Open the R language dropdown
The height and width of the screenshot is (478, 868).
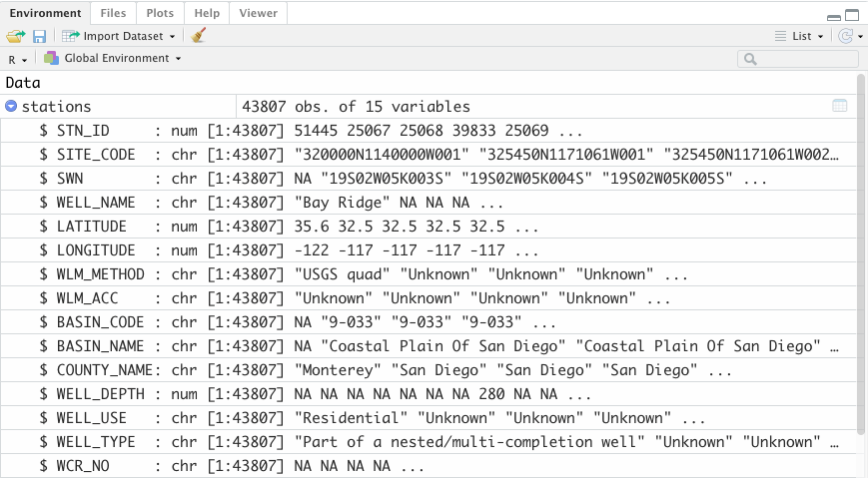click(x=17, y=60)
